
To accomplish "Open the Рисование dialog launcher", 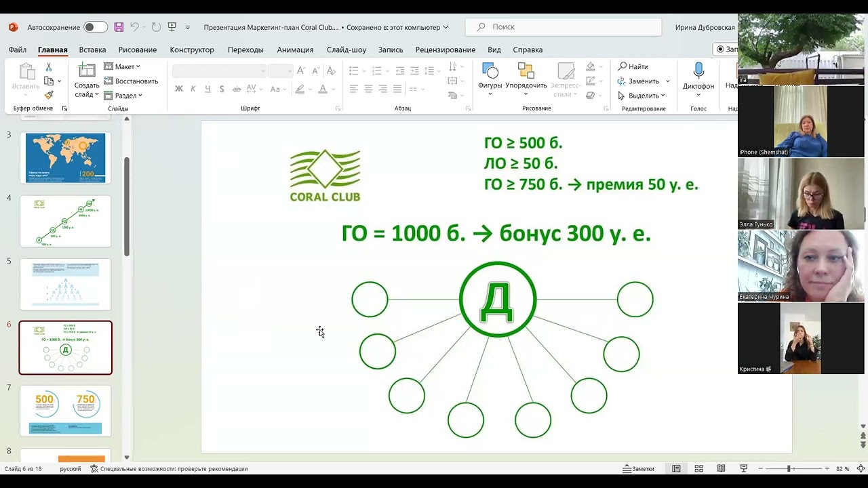I will 606,108.
